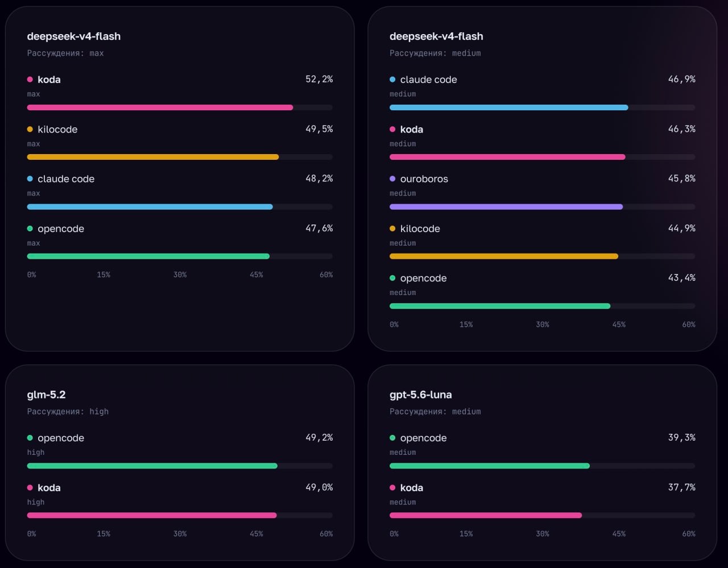Click pink dot beside koda in gpt-5.6-luna card
This screenshot has height=568, width=728.
pyautogui.click(x=392, y=488)
